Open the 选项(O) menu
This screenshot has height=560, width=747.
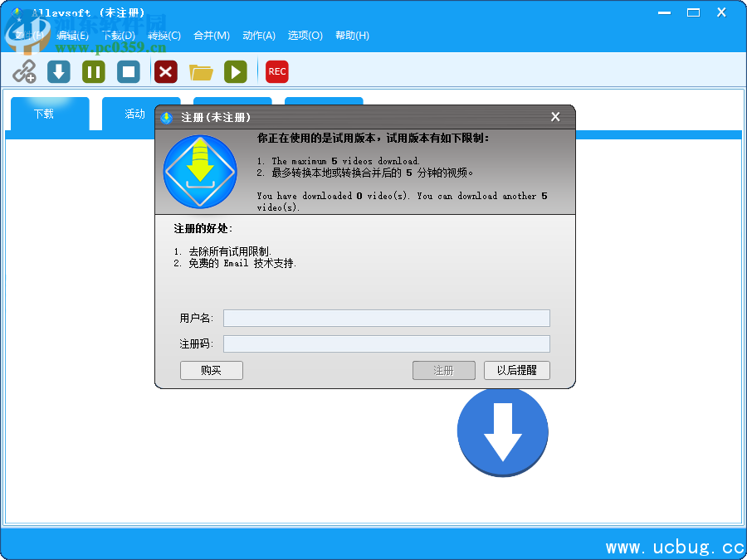pyautogui.click(x=305, y=36)
